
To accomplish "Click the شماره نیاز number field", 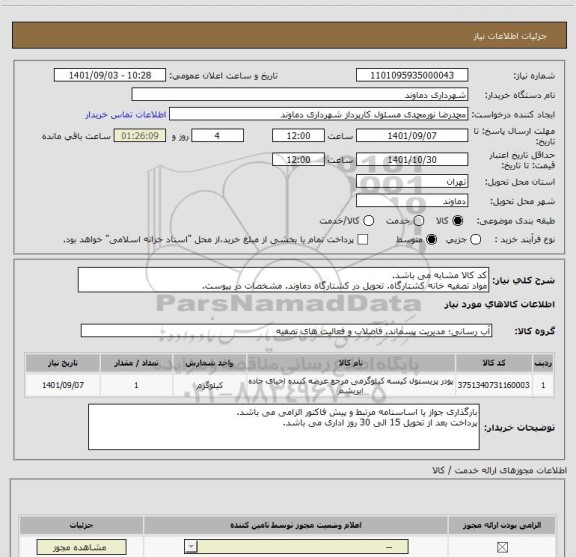I will [x=412, y=75].
